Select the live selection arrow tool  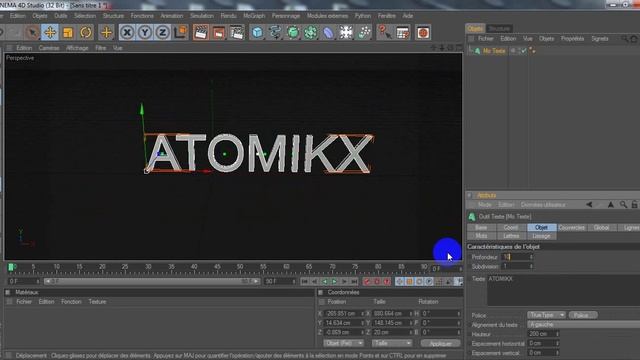click(x=32, y=32)
